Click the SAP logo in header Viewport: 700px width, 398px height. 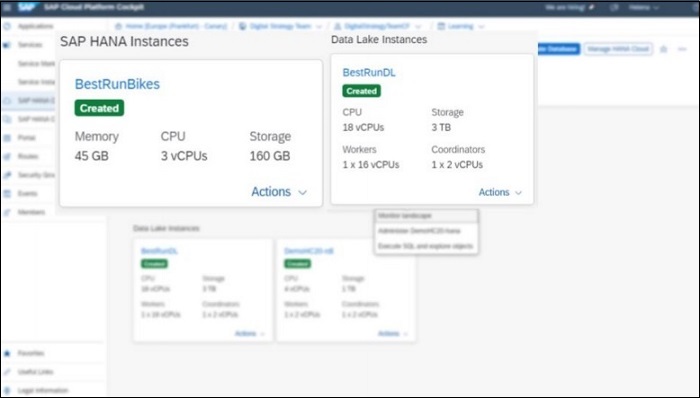coord(27,7)
